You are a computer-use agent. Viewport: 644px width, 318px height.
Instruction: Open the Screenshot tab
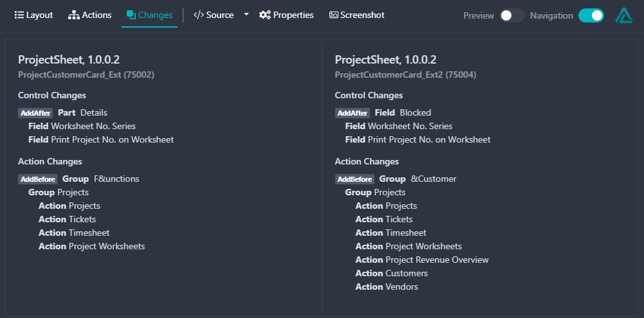[357, 15]
